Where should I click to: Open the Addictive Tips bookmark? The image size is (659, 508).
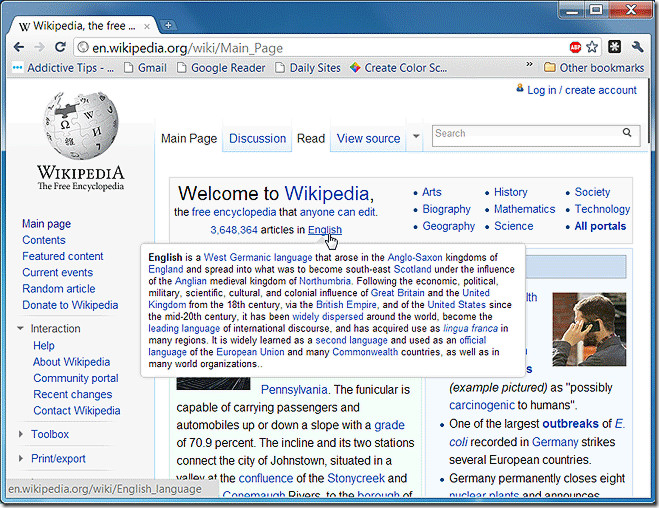pos(63,68)
